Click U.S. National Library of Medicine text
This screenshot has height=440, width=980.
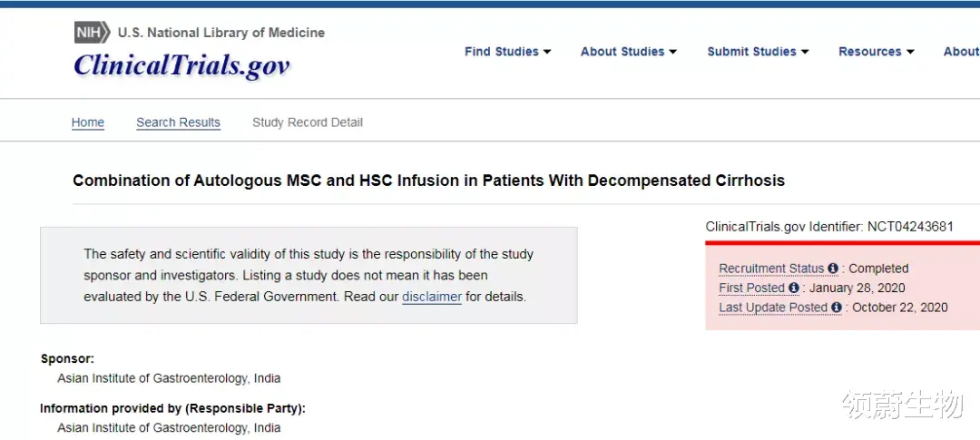coord(220,33)
